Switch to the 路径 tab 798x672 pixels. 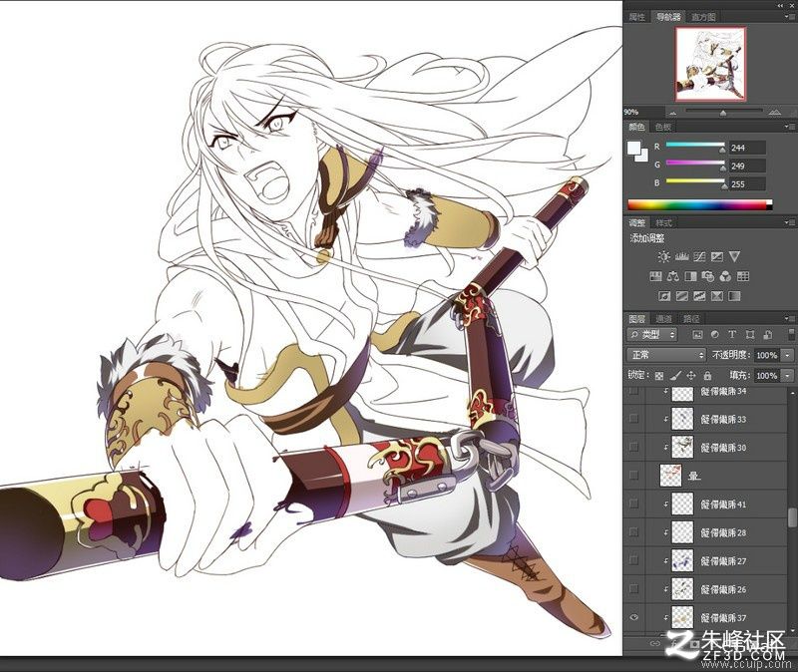pos(691,319)
